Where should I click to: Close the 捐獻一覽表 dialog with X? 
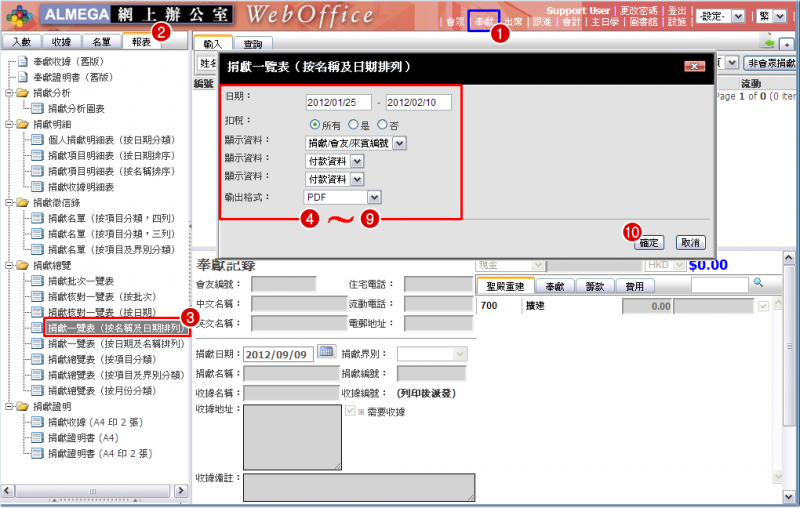(692, 66)
